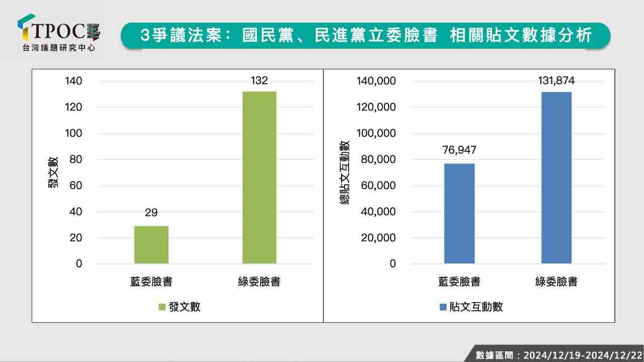Click the data label 29
644x362 pixels.
(151, 213)
